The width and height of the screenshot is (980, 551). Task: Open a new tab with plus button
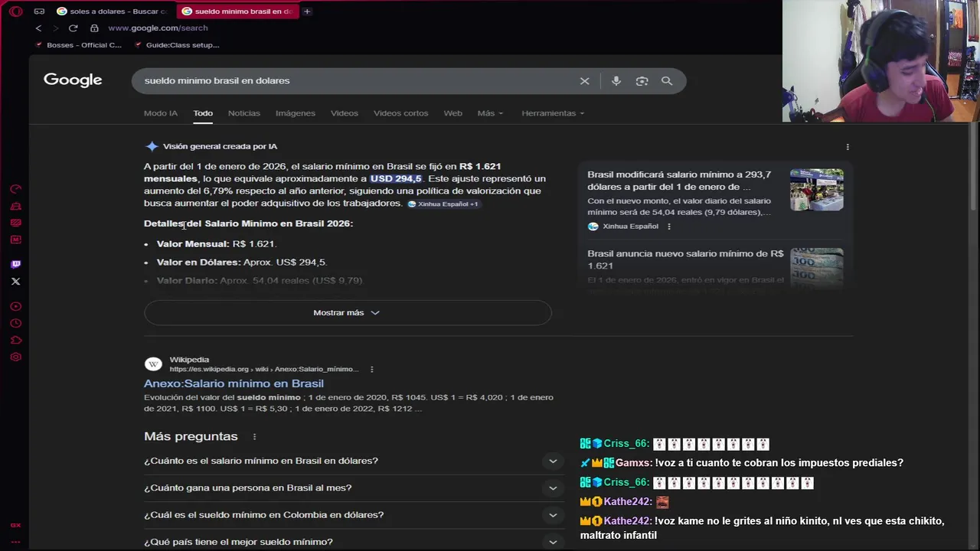[307, 11]
